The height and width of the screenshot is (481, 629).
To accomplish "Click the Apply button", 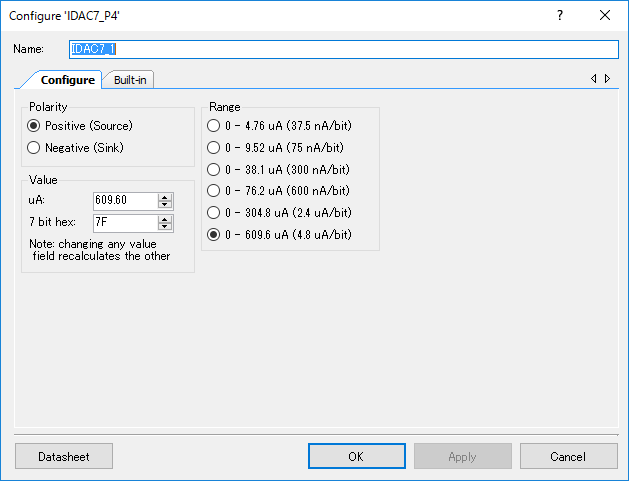I will coord(463,456).
